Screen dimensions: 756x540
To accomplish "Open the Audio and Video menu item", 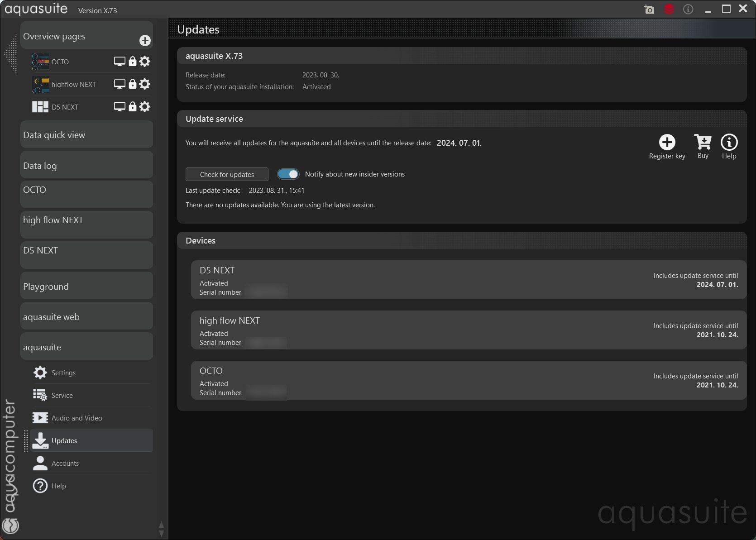I will pyautogui.click(x=92, y=418).
